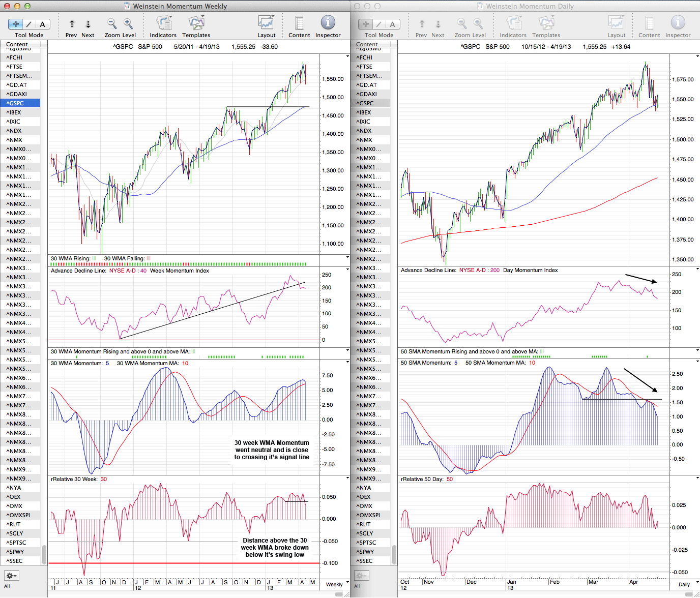Go to next symbol in Weekly window
Image resolution: width=700 pixels, height=598 pixels.
88,24
